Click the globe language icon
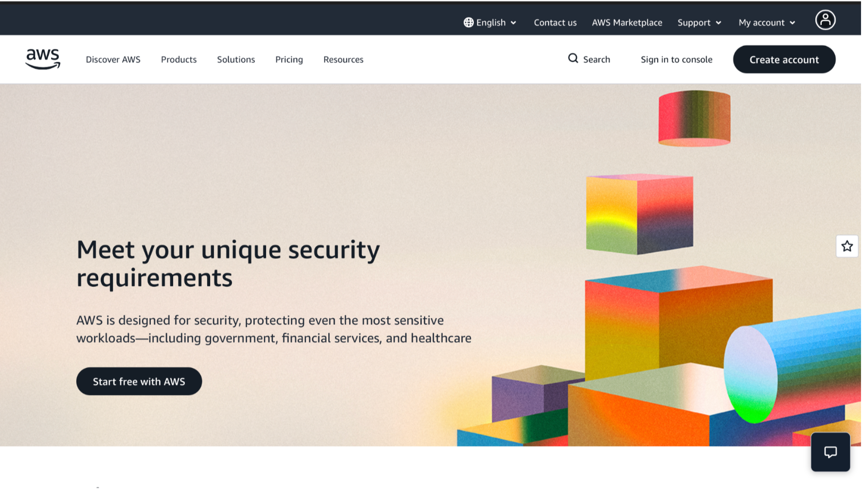 click(468, 22)
